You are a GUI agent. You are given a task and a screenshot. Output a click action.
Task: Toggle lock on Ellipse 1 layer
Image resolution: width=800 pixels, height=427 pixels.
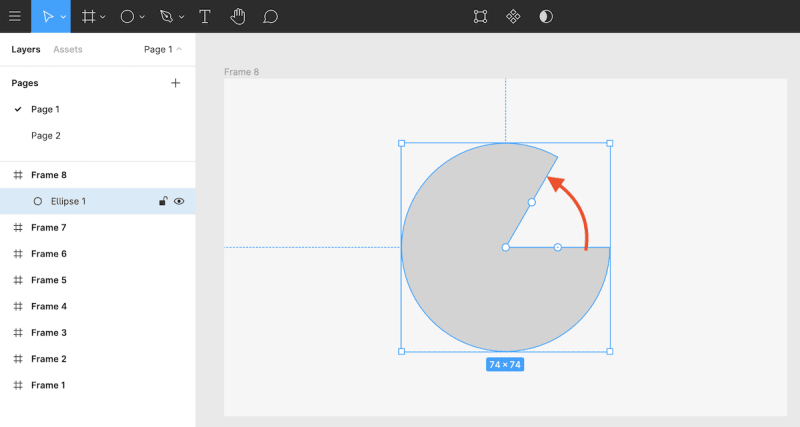tap(163, 201)
